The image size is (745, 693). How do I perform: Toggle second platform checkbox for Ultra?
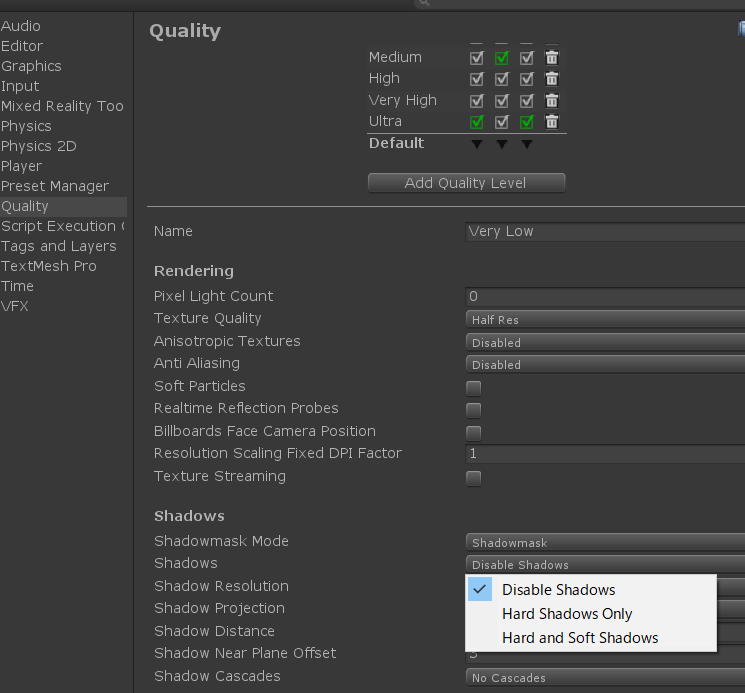[502, 122]
